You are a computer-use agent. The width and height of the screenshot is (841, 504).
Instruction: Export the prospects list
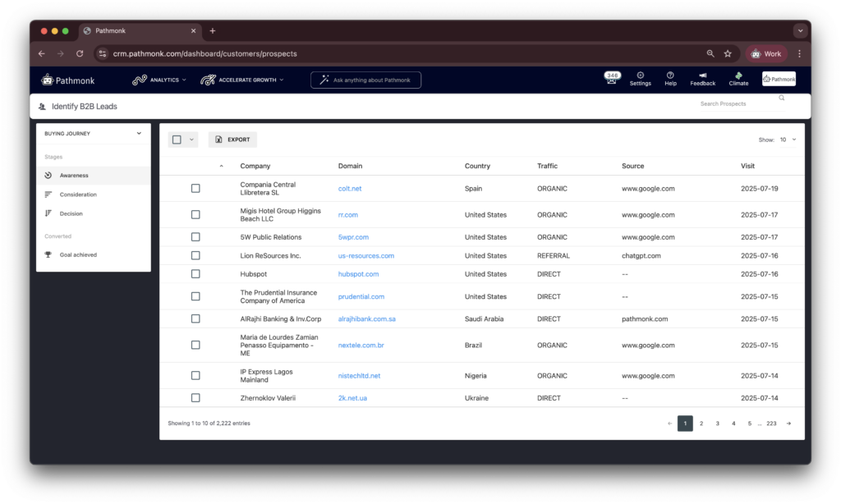point(232,139)
